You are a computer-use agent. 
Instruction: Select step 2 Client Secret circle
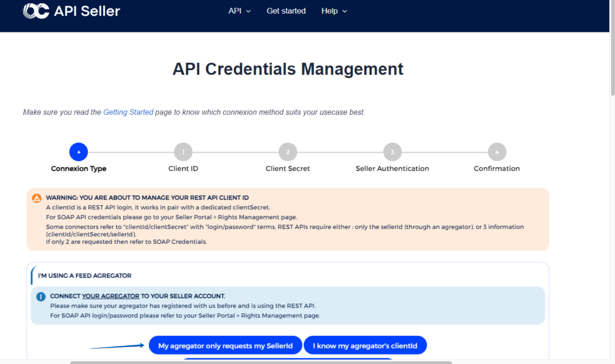(288, 152)
